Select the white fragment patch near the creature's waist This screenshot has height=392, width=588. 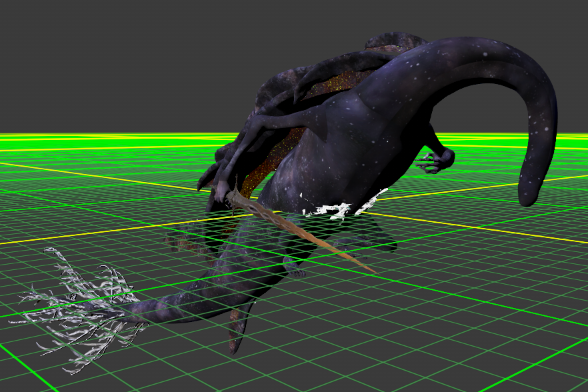coord(343,206)
